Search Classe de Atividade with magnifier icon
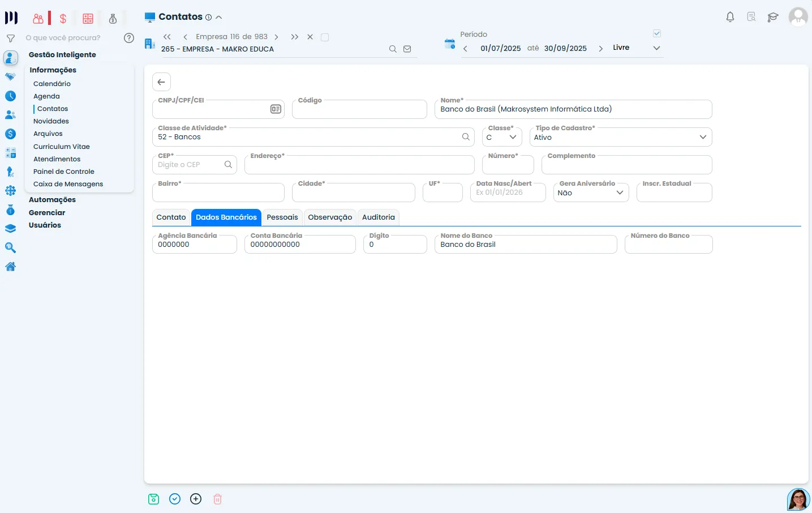Screen dimensions: 812x513 coord(466,137)
